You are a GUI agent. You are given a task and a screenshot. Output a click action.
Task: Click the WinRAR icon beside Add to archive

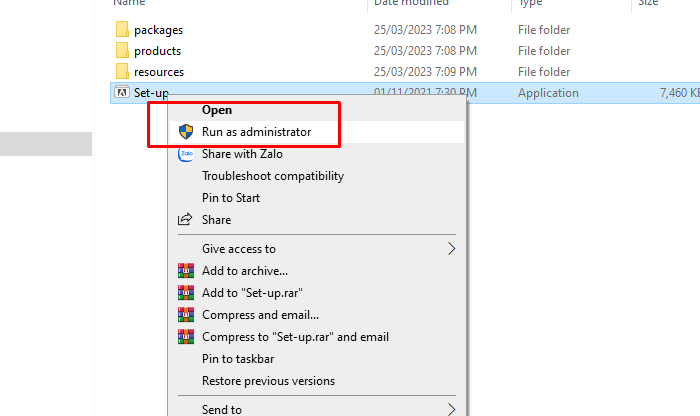tap(185, 271)
